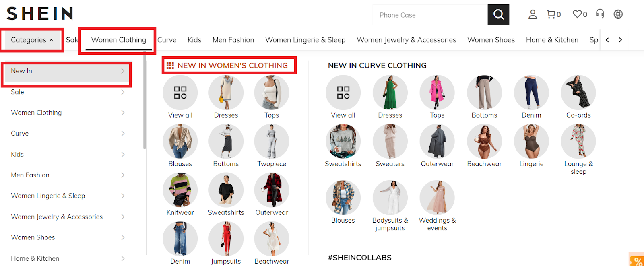Select Outerwear thumbnail in Curve Clothing
The width and height of the screenshot is (644, 266).
coord(437,141)
